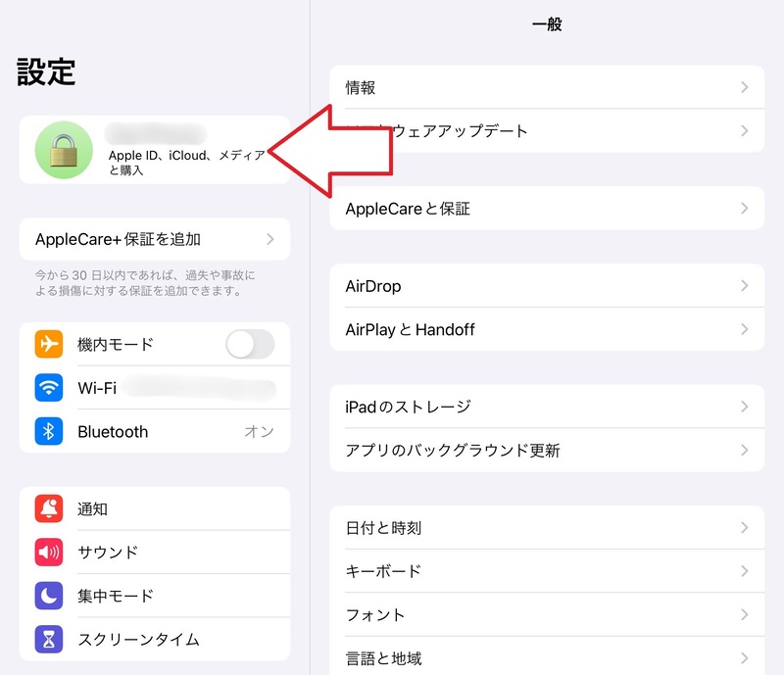The width and height of the screenshot is (784, 675).
Task: Tap AppleCare+保証を追加 label
Action: (x=118, y=239)
